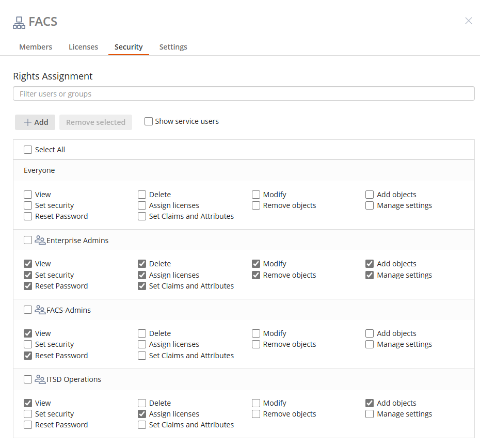This screenshot has height=448, width=480.
Task: Click the ITSD Operations group icon
Action: click(x=40, y=379)
